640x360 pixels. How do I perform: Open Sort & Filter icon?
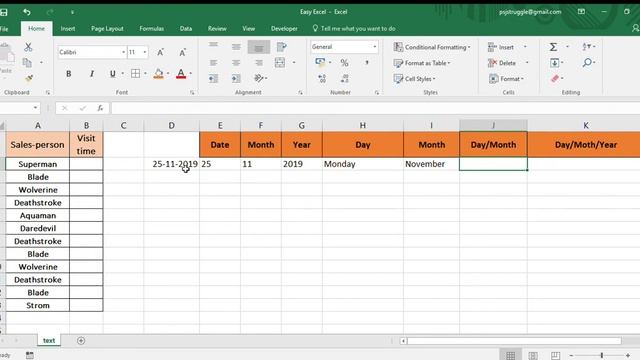[x=587, y=47]
